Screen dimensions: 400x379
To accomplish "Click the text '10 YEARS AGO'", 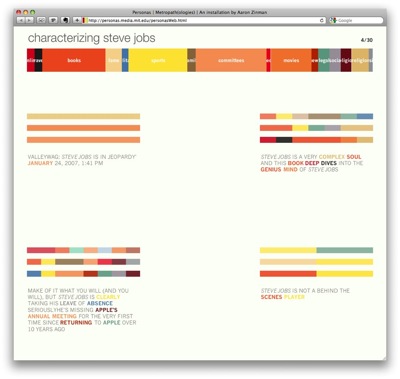I will tap(46, 329).
